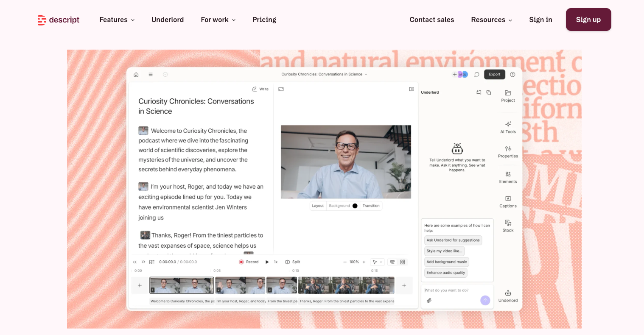Expand the For work dropdown
This screenshot has width=644, height=335.
tap(218, 20)
